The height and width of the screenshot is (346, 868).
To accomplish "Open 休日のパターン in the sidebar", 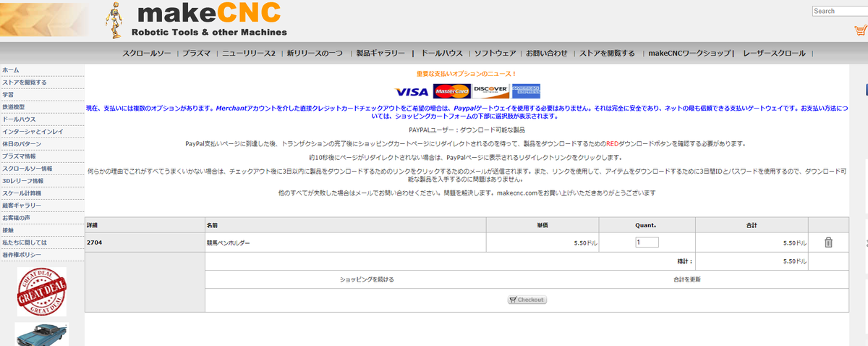I will tap(22, 144).
